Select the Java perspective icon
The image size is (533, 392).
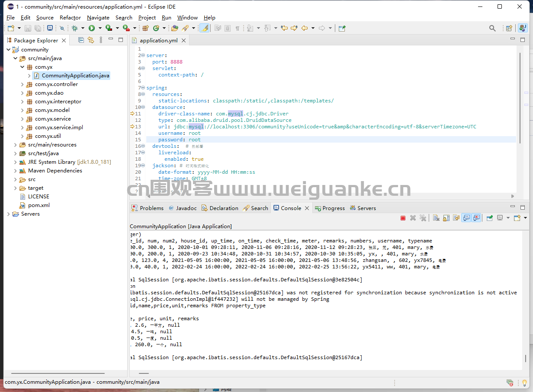(523, 28)
